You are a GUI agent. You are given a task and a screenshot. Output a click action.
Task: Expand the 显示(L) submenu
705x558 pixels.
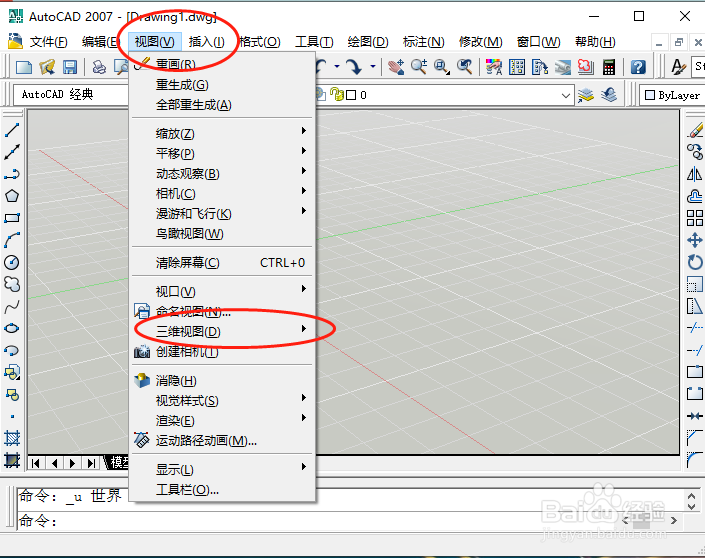coord(223,469)
